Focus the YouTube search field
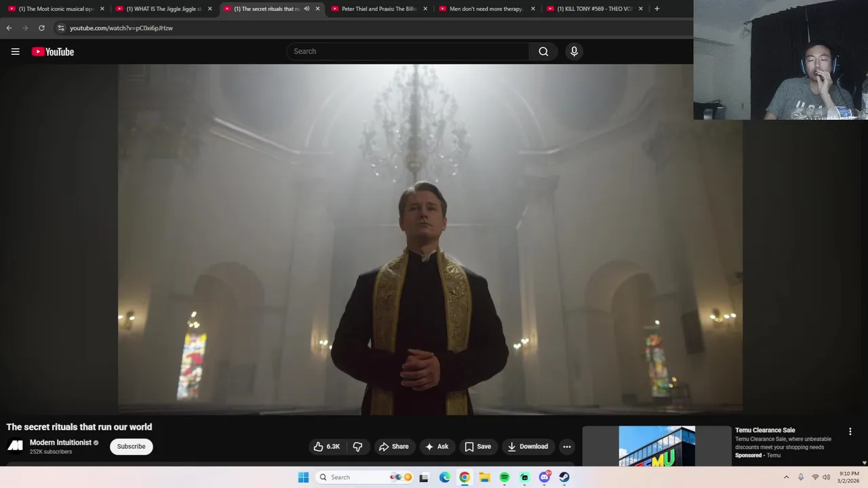This screenshot has width=868, height=488. (408, 52)
